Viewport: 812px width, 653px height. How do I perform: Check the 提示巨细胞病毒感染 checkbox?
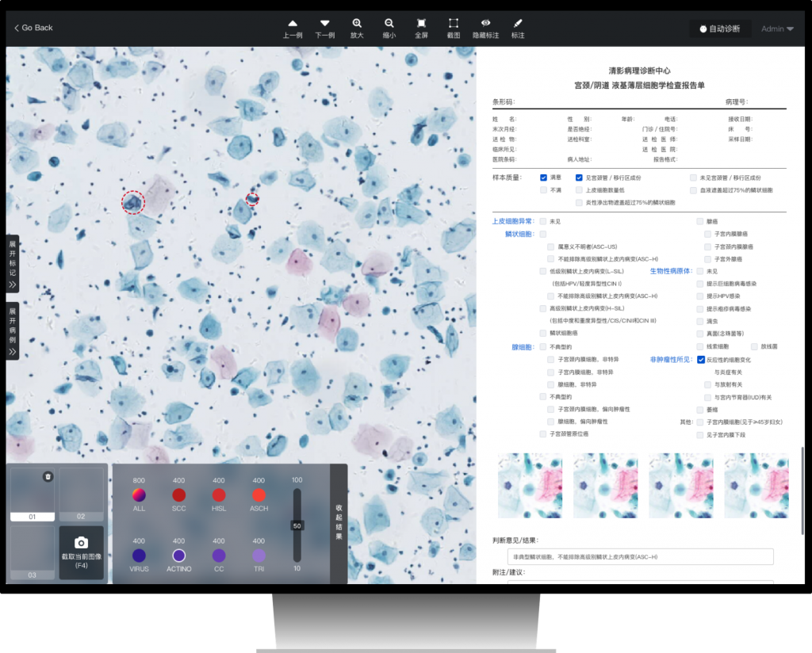pyautogui.click(x=699, y=284)
